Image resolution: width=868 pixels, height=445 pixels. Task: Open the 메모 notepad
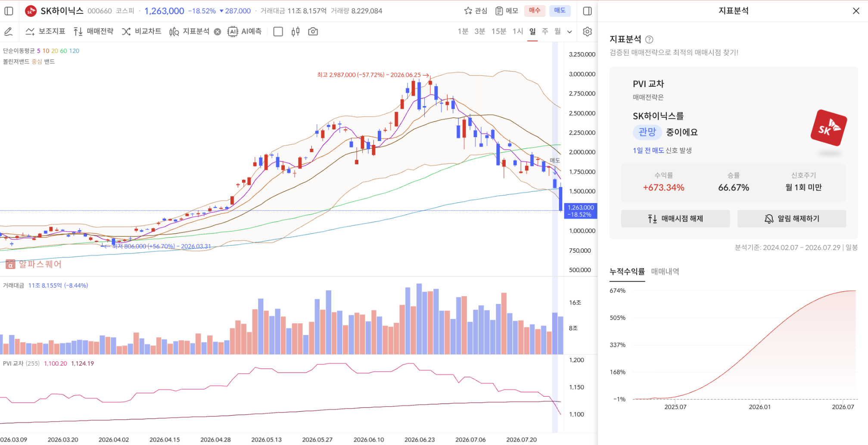(507, 11)
